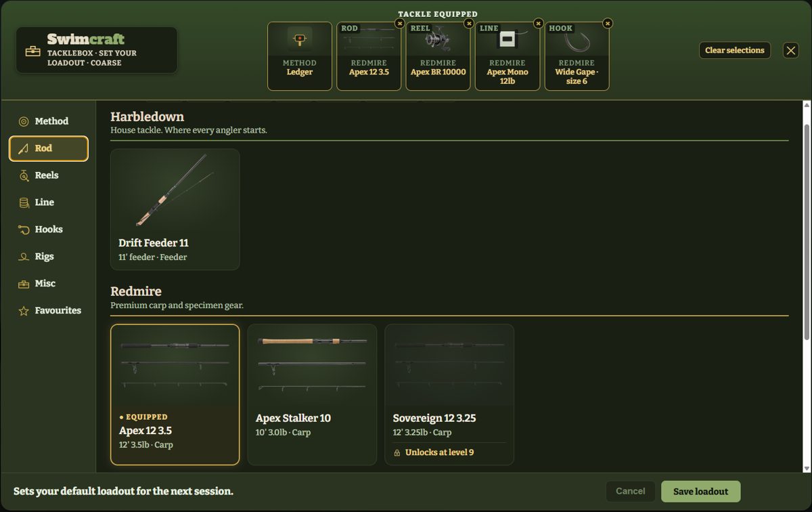Click '10' 3.0lb · Carp' description

coord(284,432)
